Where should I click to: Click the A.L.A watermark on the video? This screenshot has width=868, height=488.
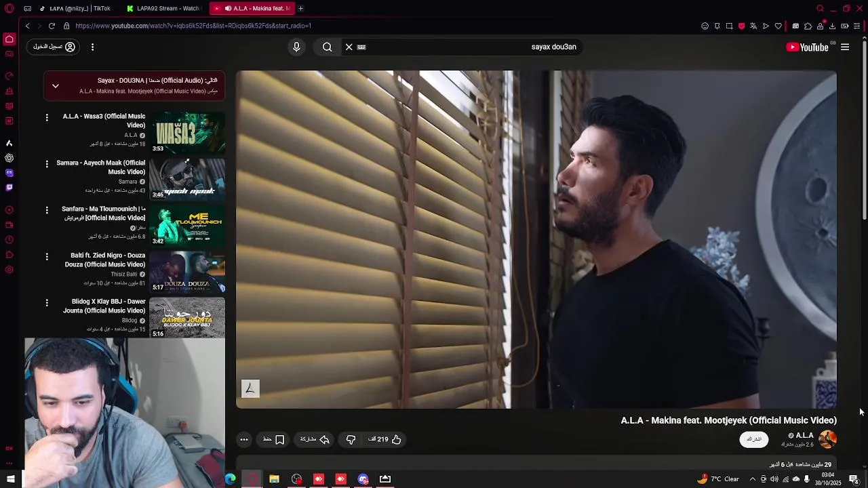pos(250,388)
